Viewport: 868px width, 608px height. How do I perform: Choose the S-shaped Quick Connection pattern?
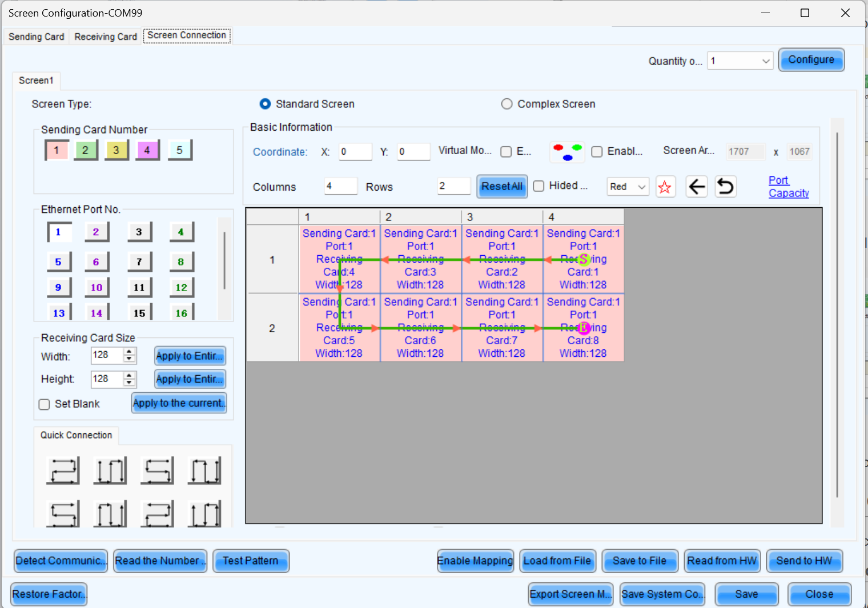click(157, 470)
